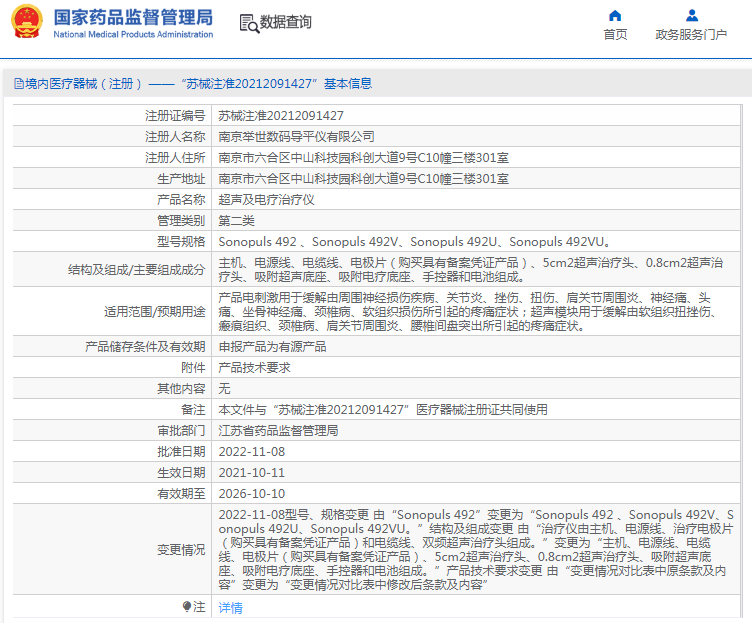Image resolution: width=752 pixels, height=623 pixels.
Task: Click 结构及组成 composition description text
Action: (470, 270)
